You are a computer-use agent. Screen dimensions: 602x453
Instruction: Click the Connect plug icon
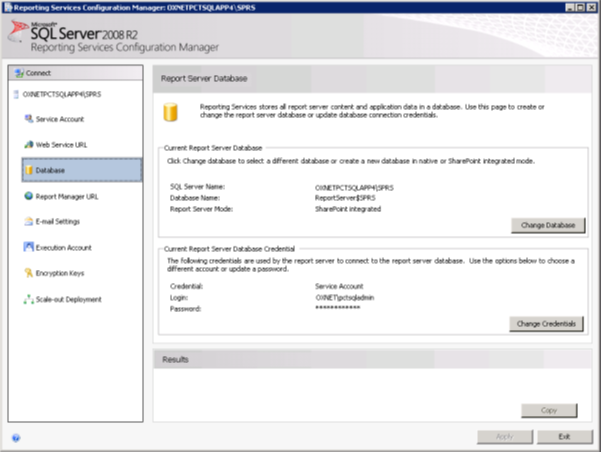click(19, 73)
